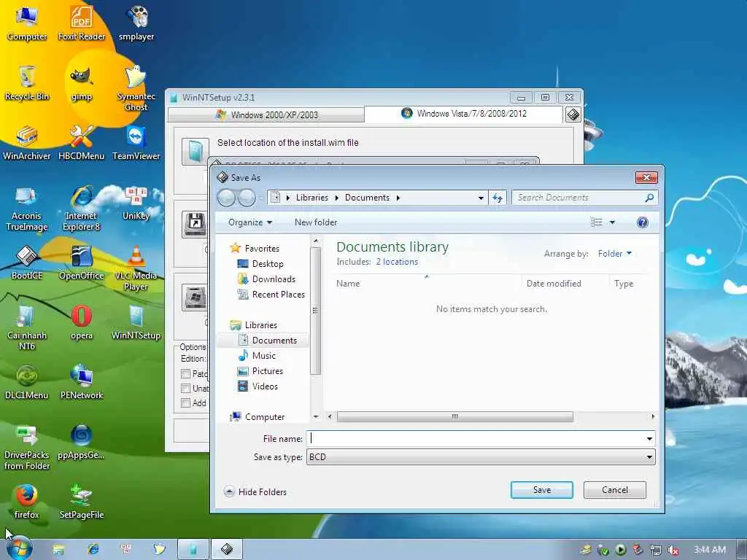Launch HBCDMenu shortcut
747x560 pixels.
pos(82,143)
